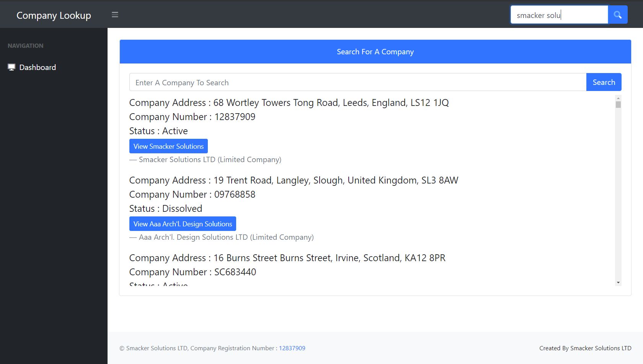Viewport: 643px width, 364px height.
Task: Click the smacker solu search box
Action: click(x=559, y=15)
